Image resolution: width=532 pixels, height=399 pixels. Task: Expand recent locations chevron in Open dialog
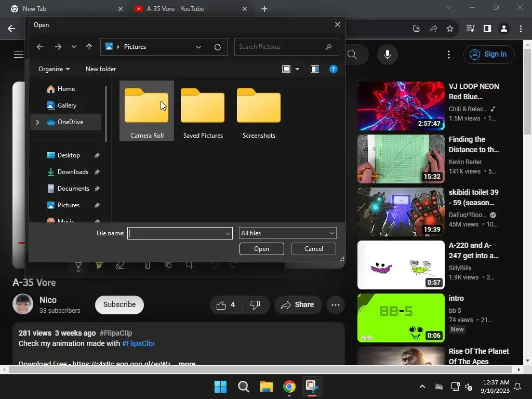(x=74, y=47)
